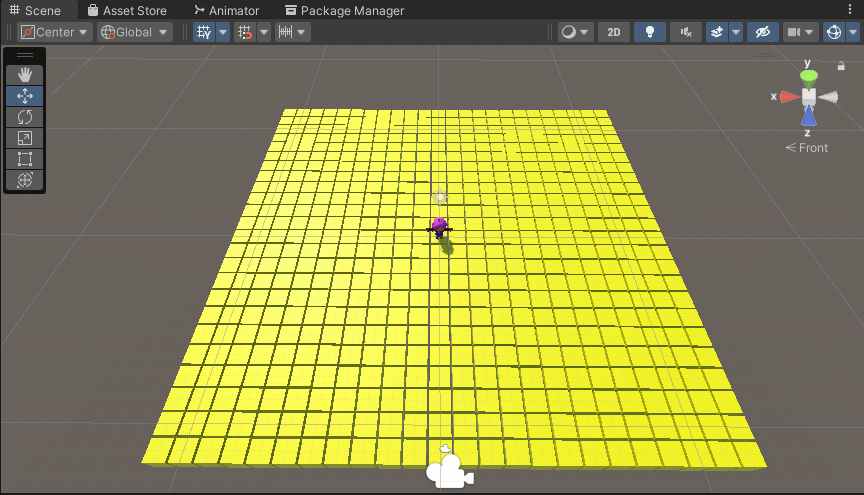The image size is (864, 495).
Task: Open the Center pivot mode dropdown
Action: point(55,32)
